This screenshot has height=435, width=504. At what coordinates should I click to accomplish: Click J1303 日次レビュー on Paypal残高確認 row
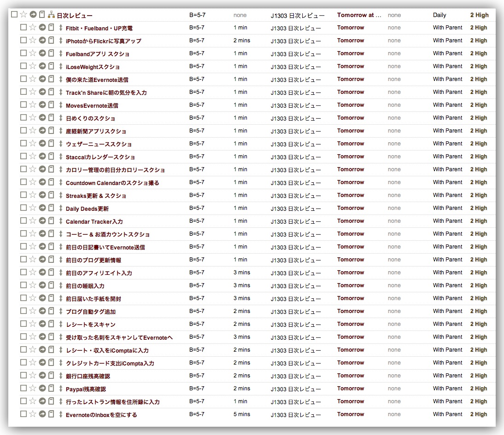click(296, 389)
